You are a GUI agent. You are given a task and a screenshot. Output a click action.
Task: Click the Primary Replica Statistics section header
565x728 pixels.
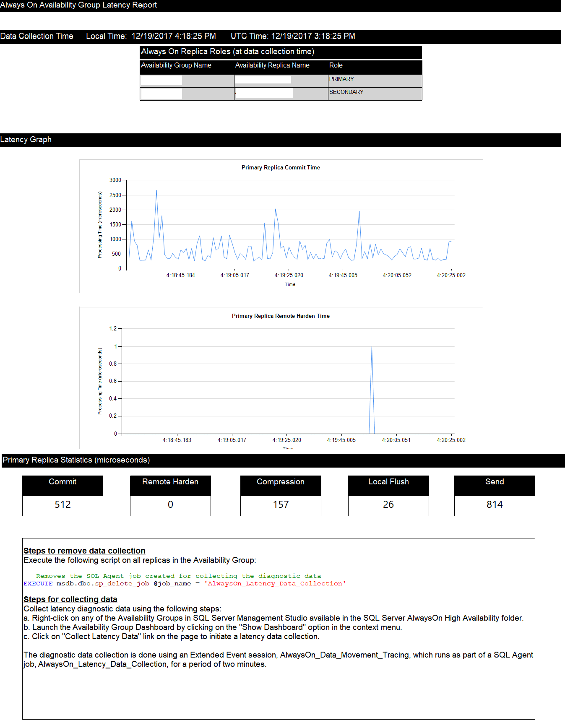[x=76, y=460]
